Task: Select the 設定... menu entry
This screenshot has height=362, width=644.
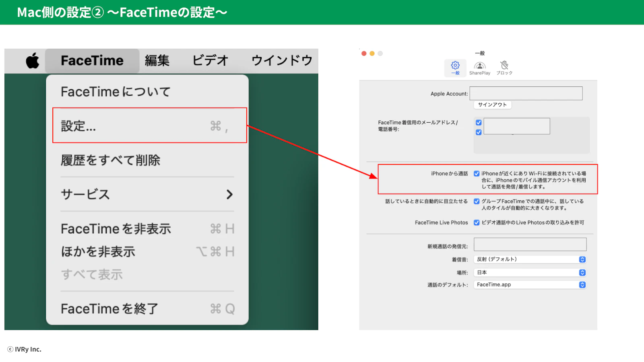Action: (x=149, y=125)
